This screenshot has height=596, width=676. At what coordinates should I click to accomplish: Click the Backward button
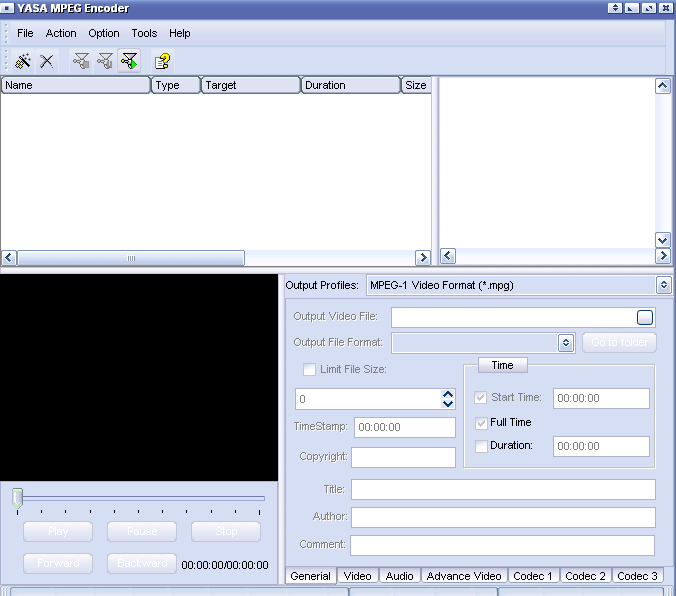click(x=142, y=563)
